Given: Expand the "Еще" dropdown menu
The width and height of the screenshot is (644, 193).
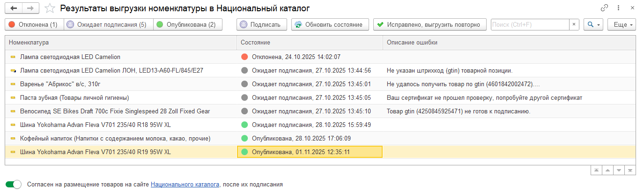Looking at the screenshot, I should point(622,25).
